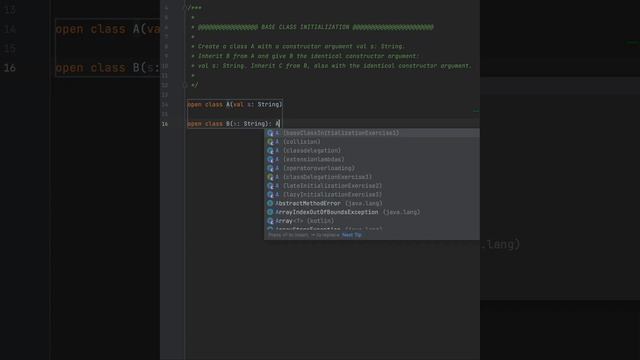Choose completion A (classdelegation)
Image resolution: width=640 pixels, height=360 pixels.
(x=372, y=151)
